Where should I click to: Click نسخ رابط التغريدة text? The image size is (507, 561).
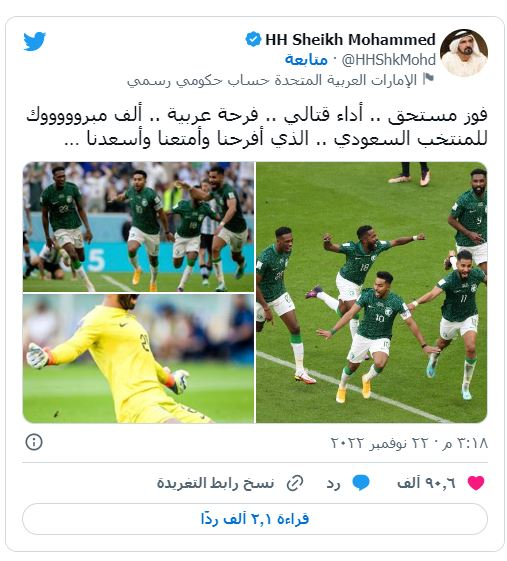point(215,483)
